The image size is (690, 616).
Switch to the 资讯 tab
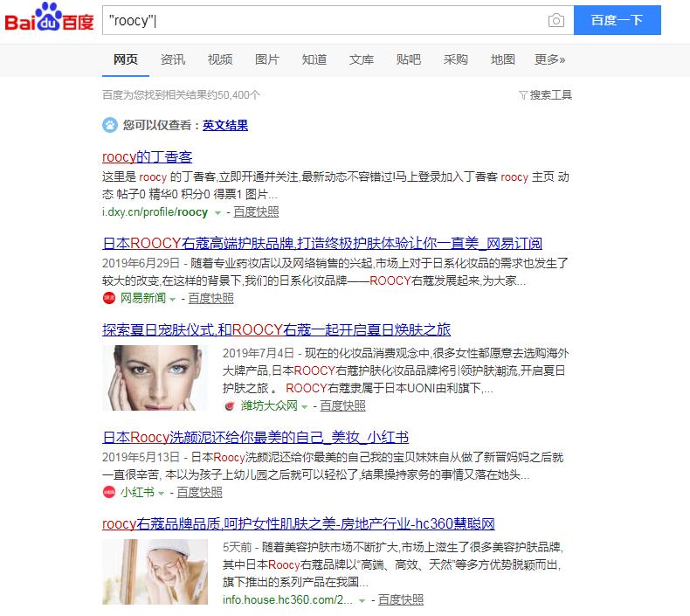click(173, 59)
